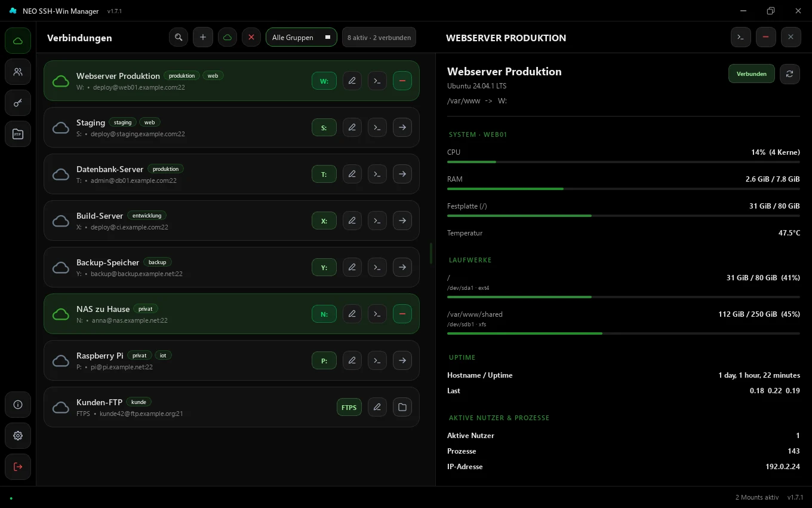This screenshot has width=812, height=508.
Task: Click the Verbunden status button
Action: click(x=752, y=74)
